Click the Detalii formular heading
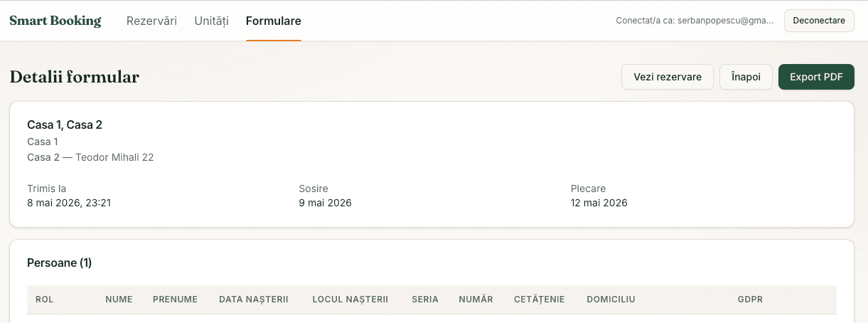Screen dimensions: 868x323 click(74, 77)
